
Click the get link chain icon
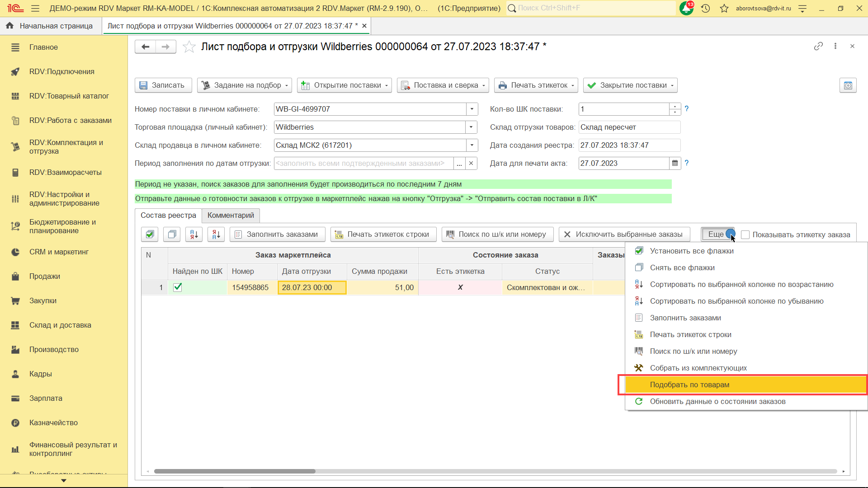818,46
